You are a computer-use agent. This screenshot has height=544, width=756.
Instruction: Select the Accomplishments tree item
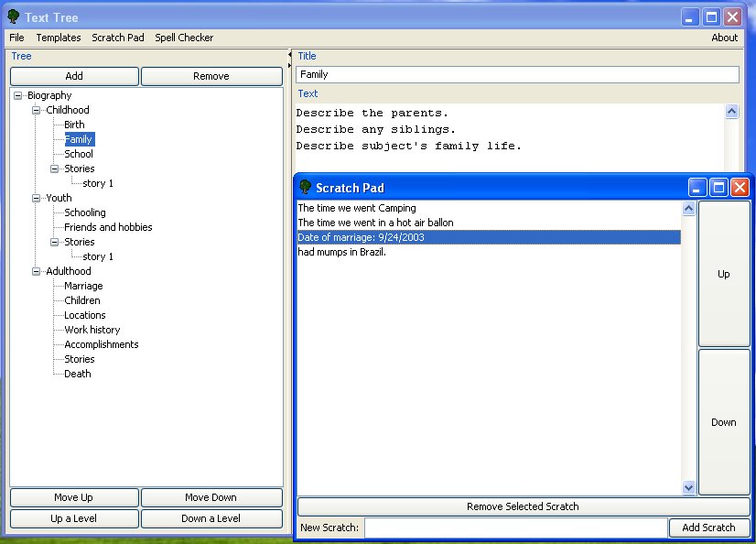(x=102, y=344)
